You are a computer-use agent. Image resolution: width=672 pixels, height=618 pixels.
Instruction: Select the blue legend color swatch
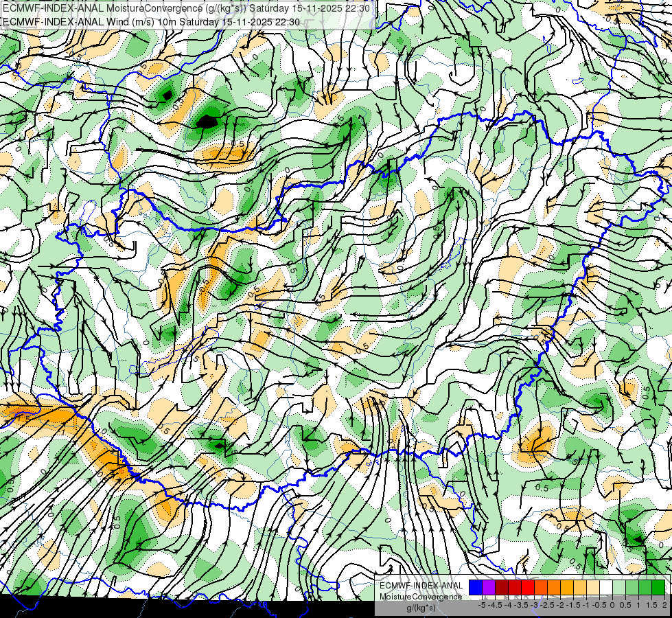[476, 588]
